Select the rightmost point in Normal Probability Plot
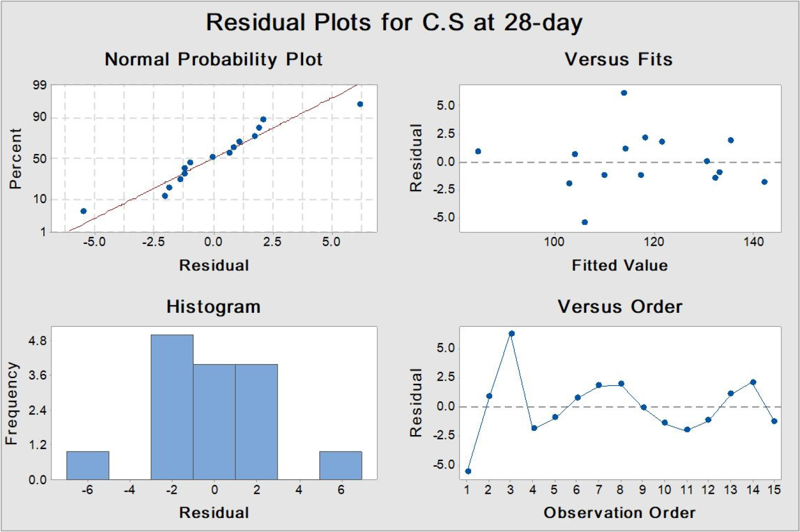 point(360,104)
